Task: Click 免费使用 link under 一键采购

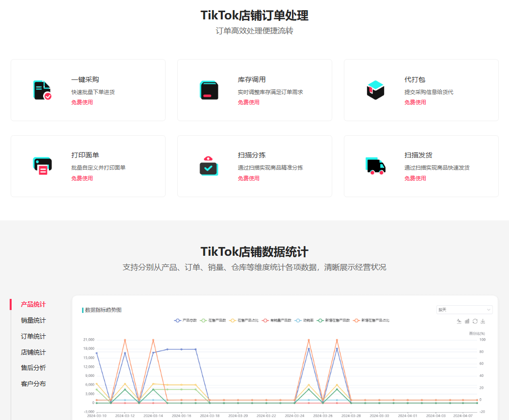Action: pyautogui.click(x=82, y=102)
